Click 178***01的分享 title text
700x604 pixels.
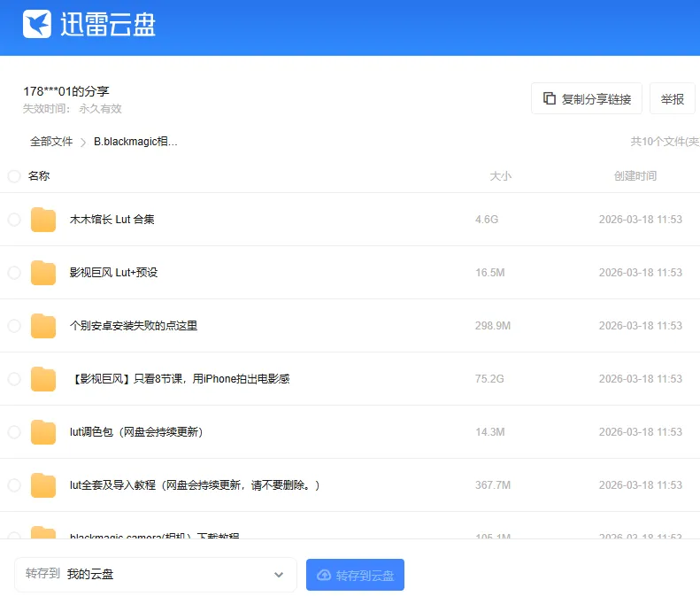coord(66,91)
